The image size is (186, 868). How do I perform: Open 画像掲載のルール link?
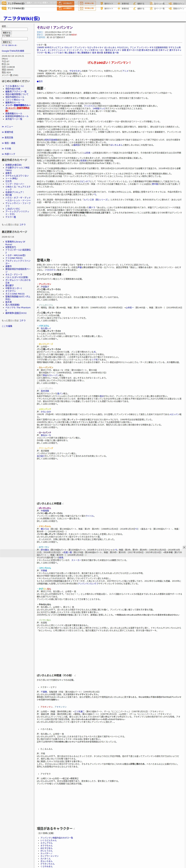(14, 114)
